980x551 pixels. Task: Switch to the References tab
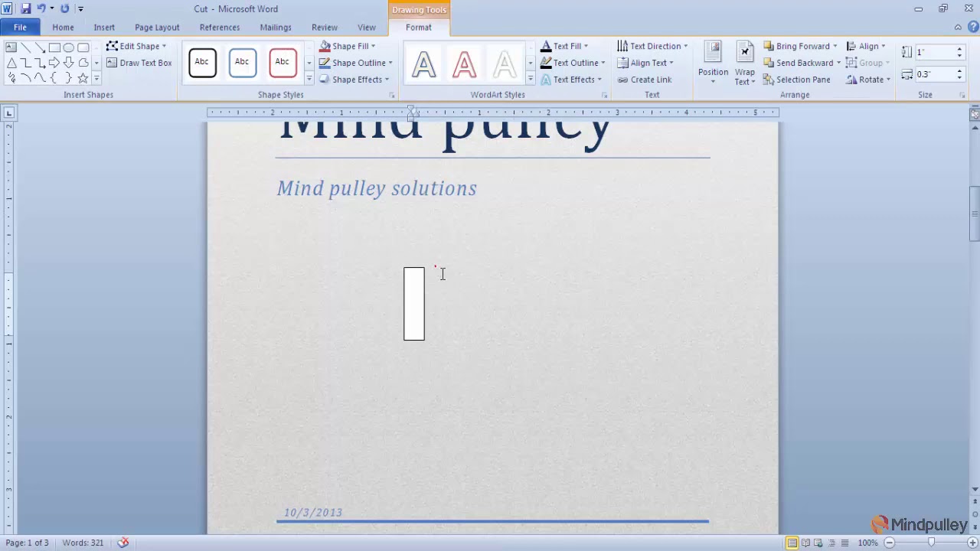[220, 28]
